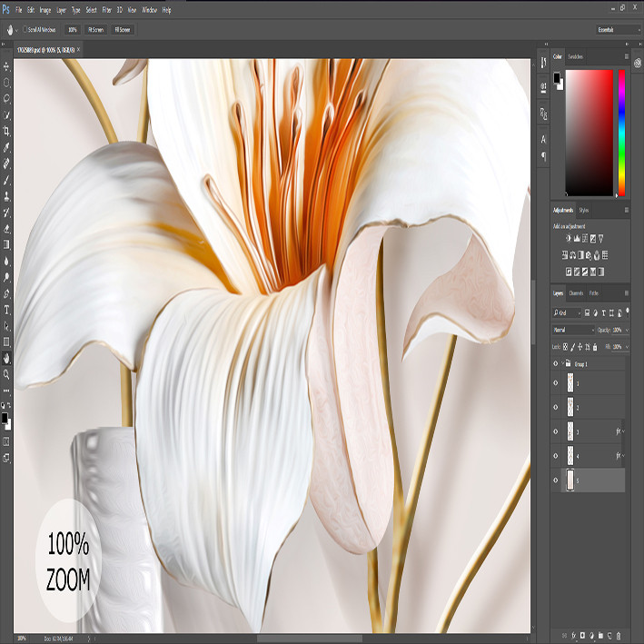Viewport: 644px width, 644px height.
Task: Expand layer 3 fx effects arrow
Action: (x=623, y=431)
